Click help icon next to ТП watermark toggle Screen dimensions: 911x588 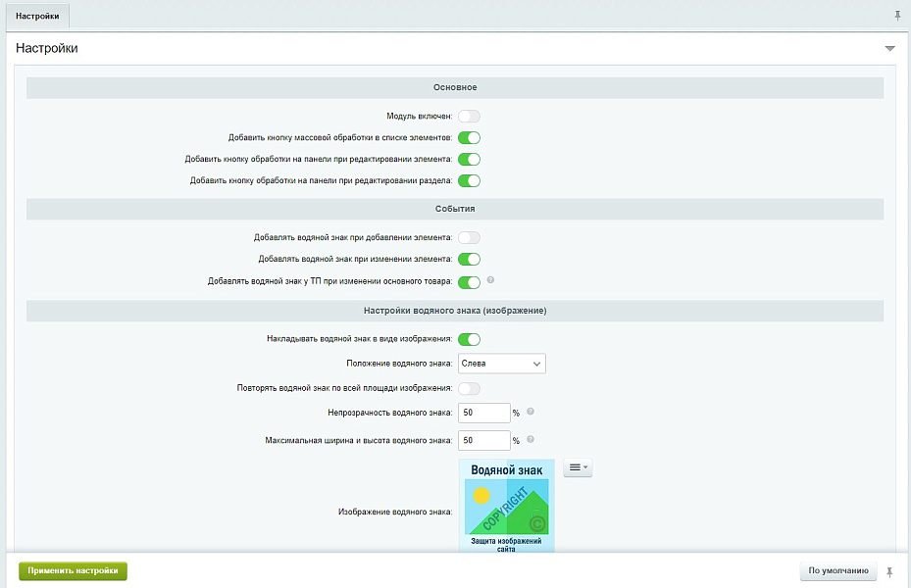click(490, 280)
